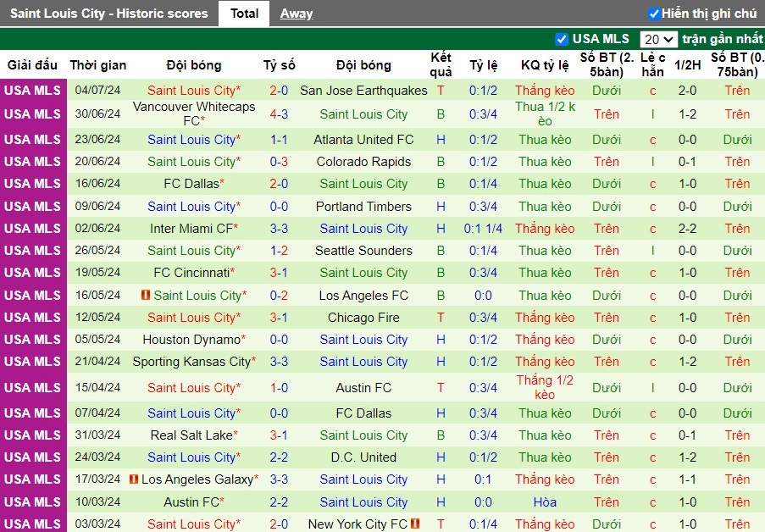Open Houston Dynamo team link
The width and height of the screenshot is (765, 532).
point(191,339)
